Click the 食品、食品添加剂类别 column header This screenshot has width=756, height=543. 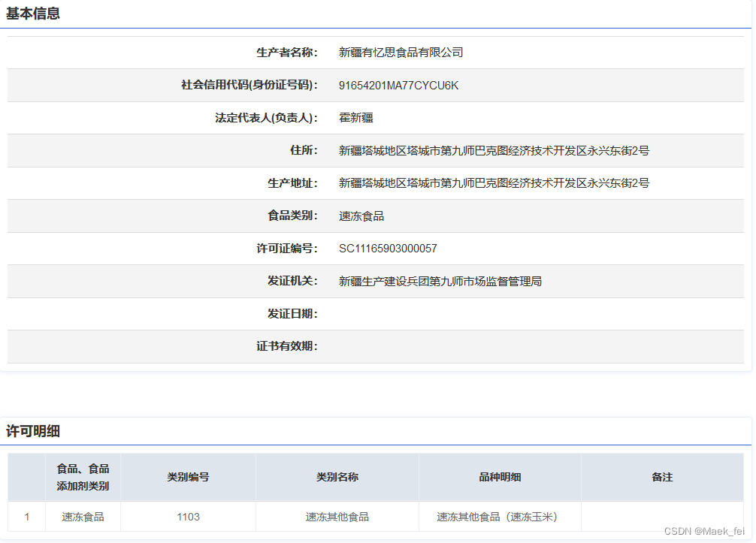point(83,477)
